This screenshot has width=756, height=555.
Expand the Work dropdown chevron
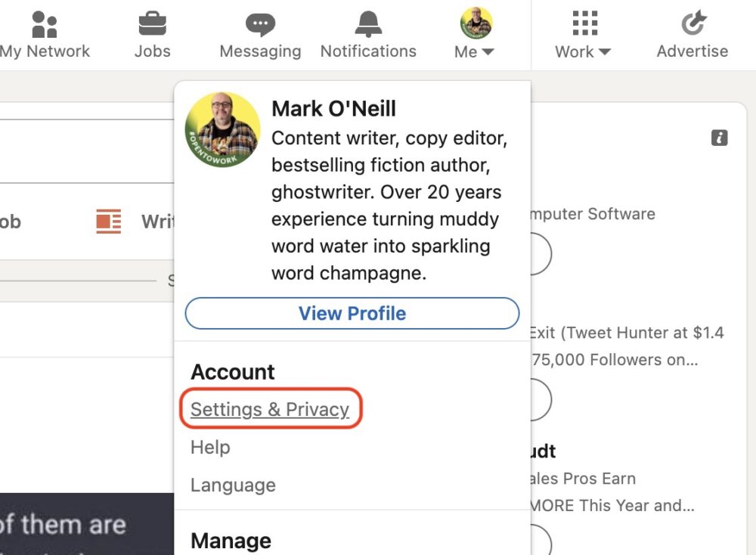tap(605, 52)
